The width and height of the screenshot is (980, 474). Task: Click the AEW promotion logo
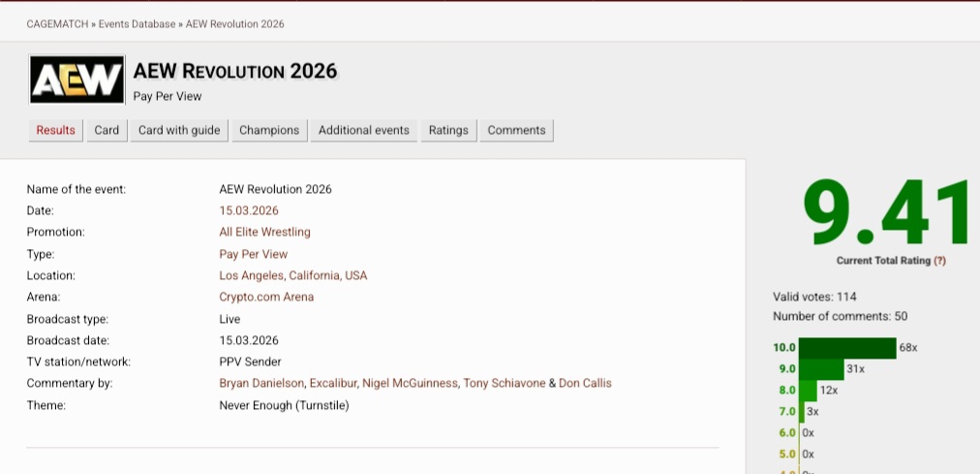click(x=77, y=79)
